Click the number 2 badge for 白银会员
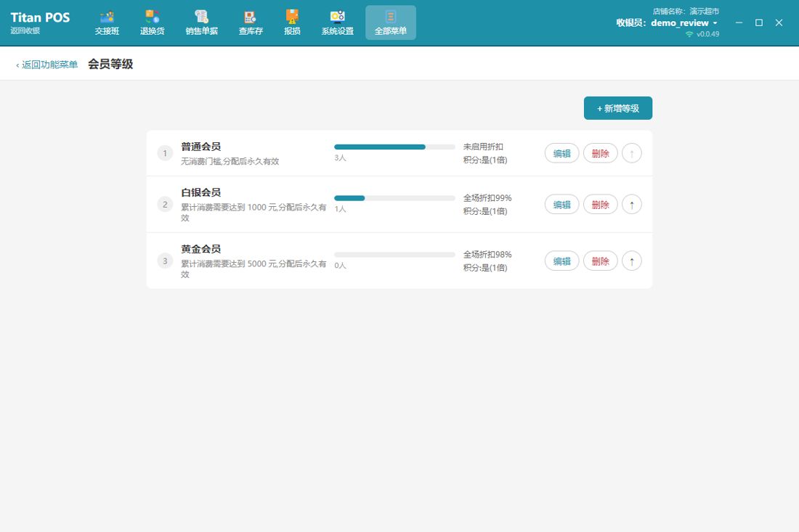Viewport: 799px width, 532px height. tap(165, 205)
